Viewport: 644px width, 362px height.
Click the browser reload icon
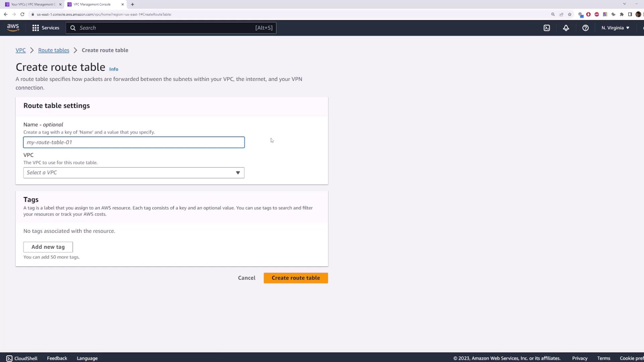point(22,14)
